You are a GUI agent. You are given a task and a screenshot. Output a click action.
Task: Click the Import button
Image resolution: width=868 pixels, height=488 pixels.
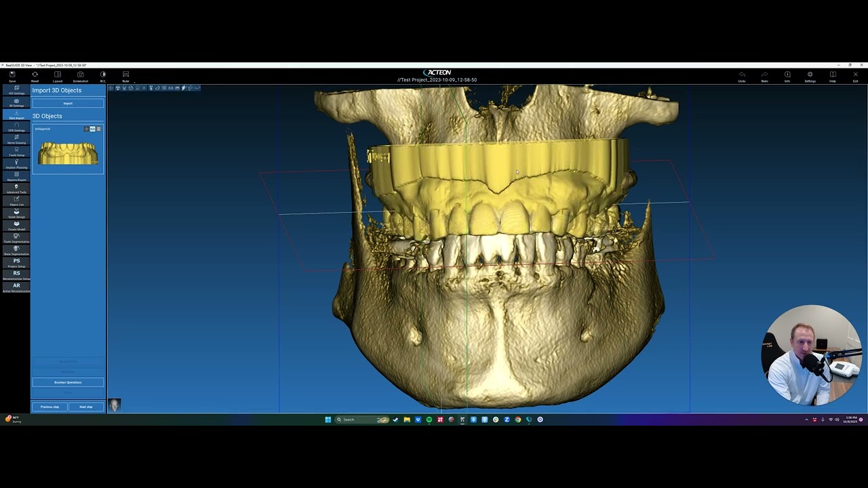68,103
